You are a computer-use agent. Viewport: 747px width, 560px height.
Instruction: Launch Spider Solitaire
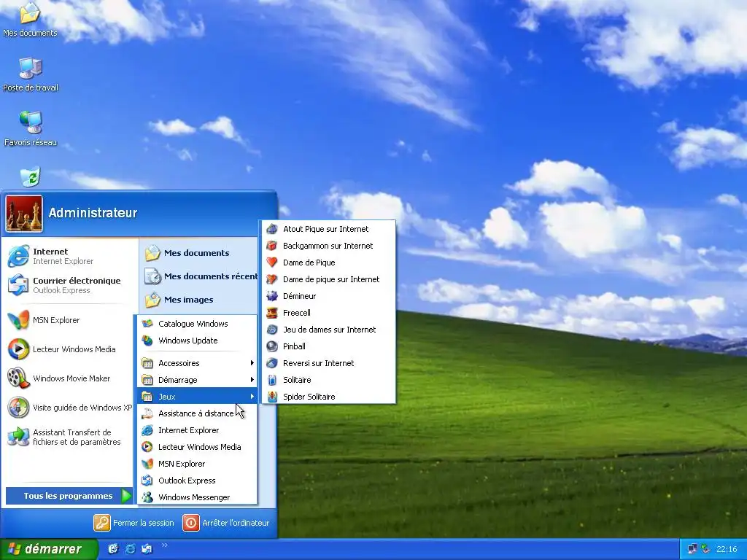(328, 396)
